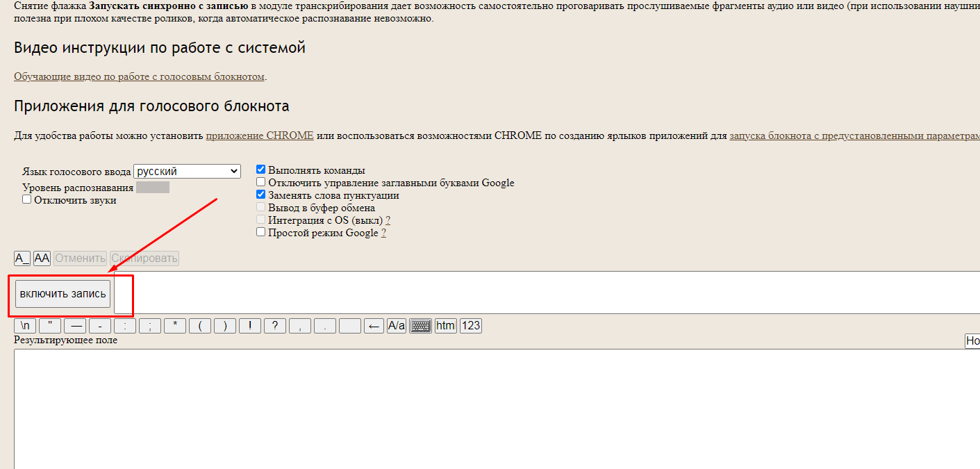Click inside the "Результирующее поле" text area

click(497, 409)
